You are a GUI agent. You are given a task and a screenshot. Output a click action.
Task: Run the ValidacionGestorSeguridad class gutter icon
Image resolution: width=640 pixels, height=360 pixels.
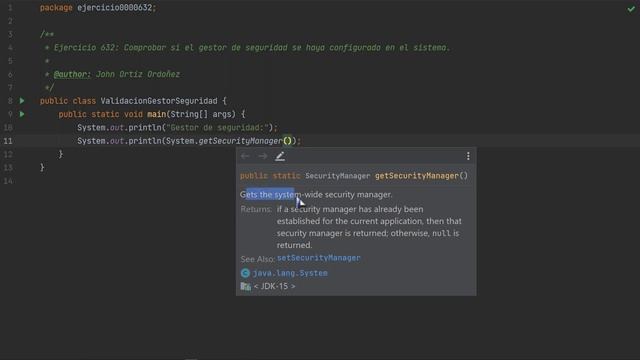pyautogui.click(x=22, y=100)
